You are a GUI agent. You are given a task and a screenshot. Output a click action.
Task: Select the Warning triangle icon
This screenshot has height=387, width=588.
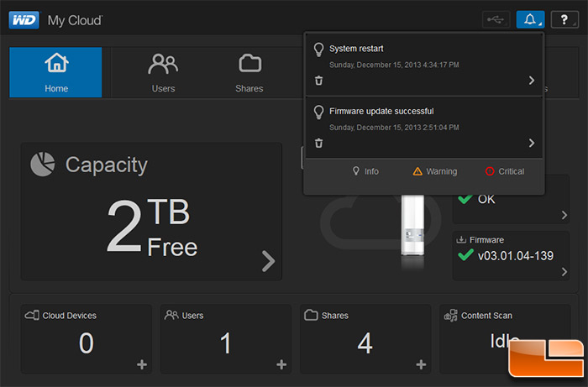(x=417, y=171)
